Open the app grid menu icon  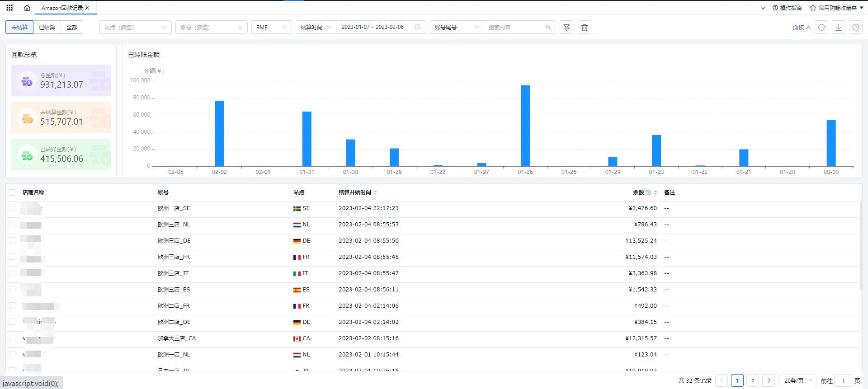9,8
